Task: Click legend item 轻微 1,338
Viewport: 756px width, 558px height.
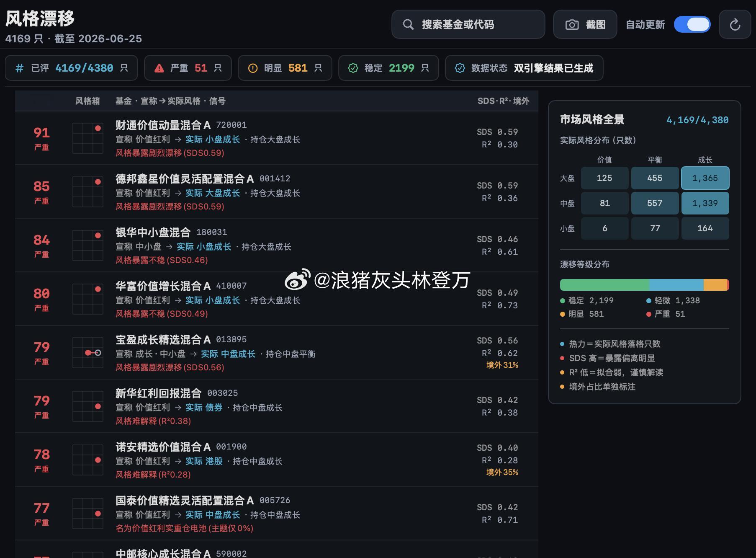Action: 673,300
